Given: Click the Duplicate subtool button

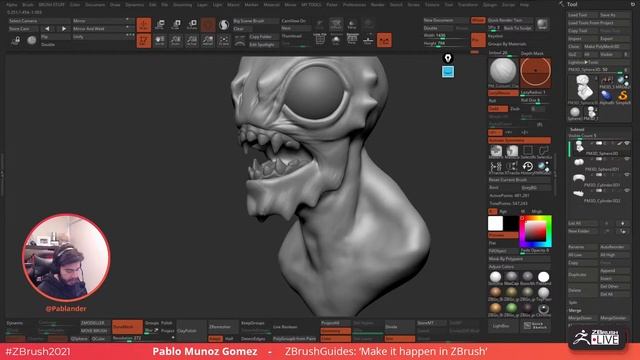Looking at the screenshot, I should (582, 275).
